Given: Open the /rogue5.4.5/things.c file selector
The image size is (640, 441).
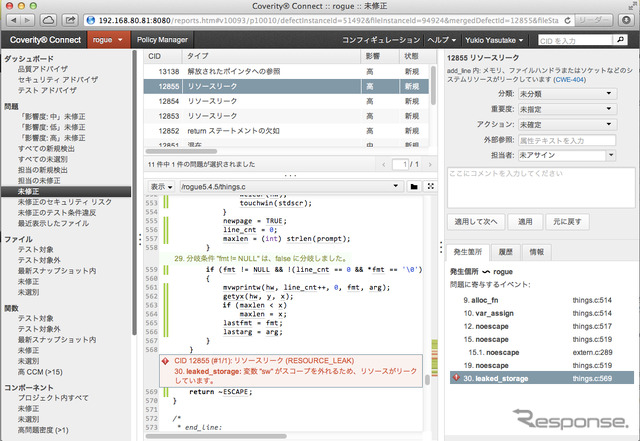Looking at the screenshot, I should pos(291,187).
